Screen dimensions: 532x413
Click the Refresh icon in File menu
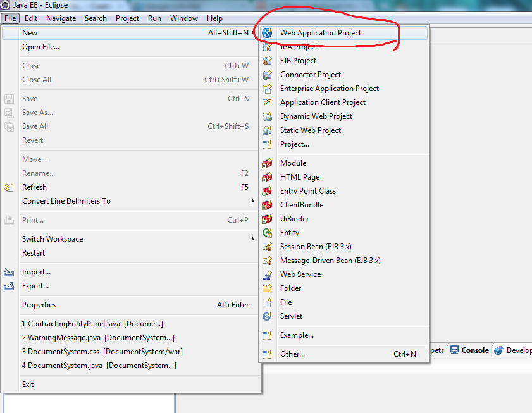pos(9,187)
